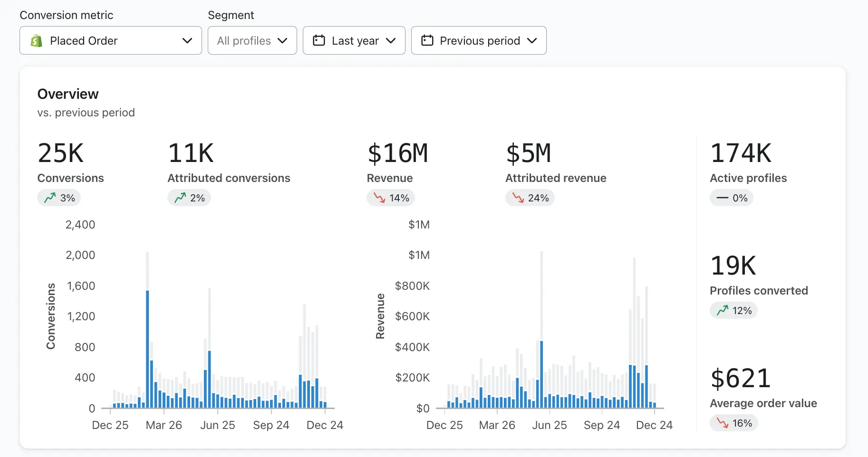Click green up-trend arrow under Conversions
This screenshot has height=457, width=868.
[50, 198]
